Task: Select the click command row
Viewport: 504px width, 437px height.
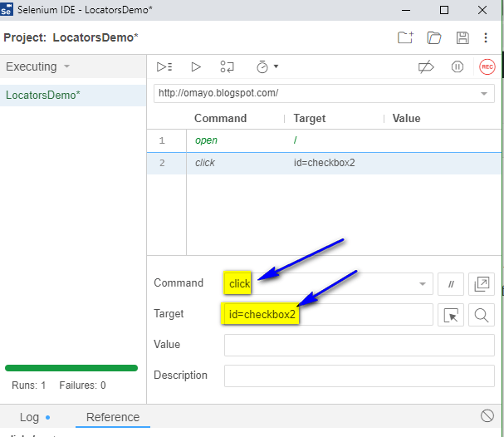Action: click(324, 163)
